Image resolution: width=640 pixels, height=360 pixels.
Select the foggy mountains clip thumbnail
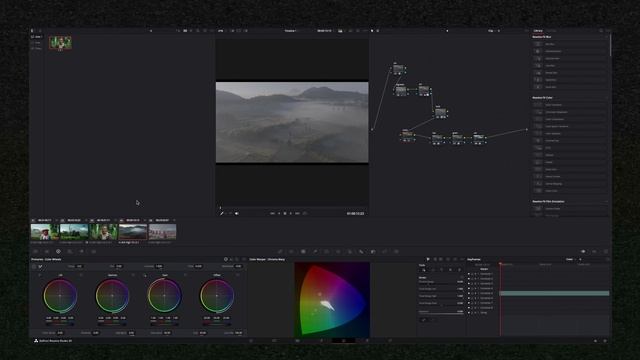click(133, 232)
